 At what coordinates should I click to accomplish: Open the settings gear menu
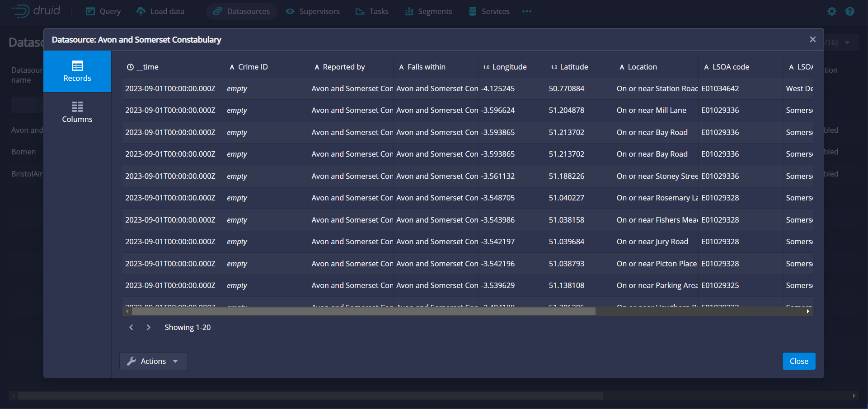coord(832,11)
